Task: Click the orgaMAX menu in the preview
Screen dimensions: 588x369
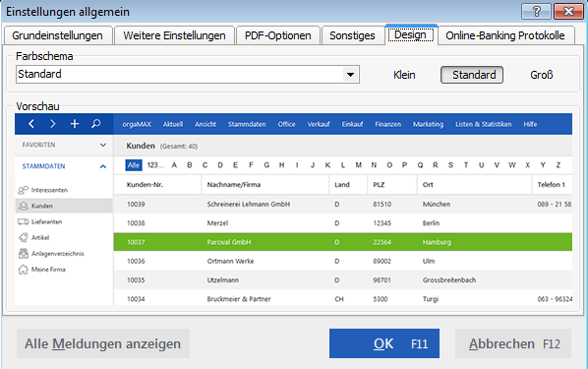Action: tap(137, 124)
